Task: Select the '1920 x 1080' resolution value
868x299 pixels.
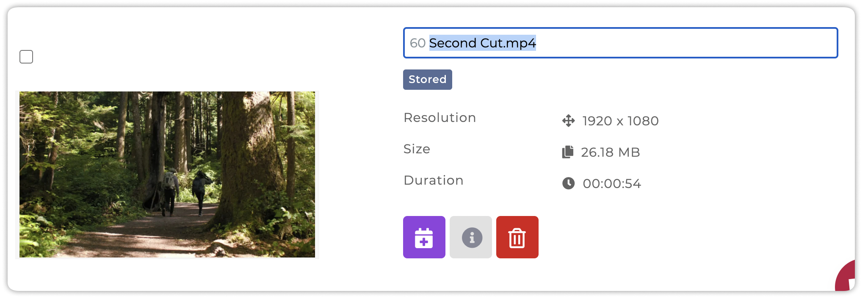Action: tap(621, 121)
